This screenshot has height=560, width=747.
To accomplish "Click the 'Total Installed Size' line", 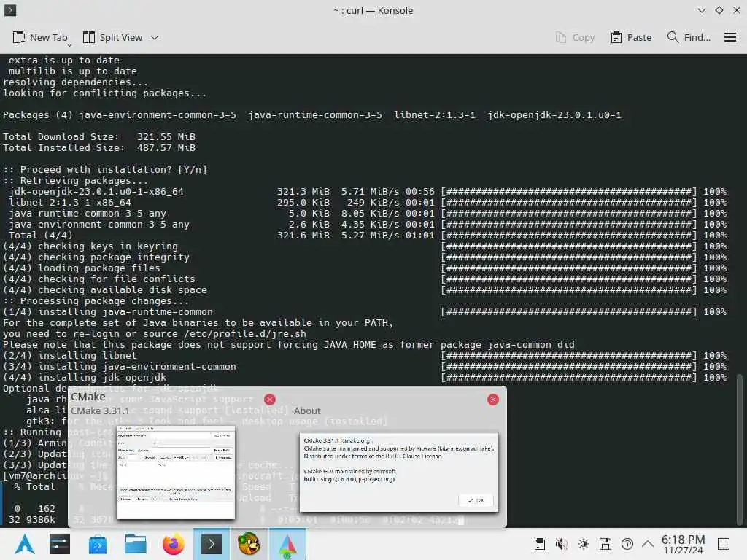I will coord(99,147).
